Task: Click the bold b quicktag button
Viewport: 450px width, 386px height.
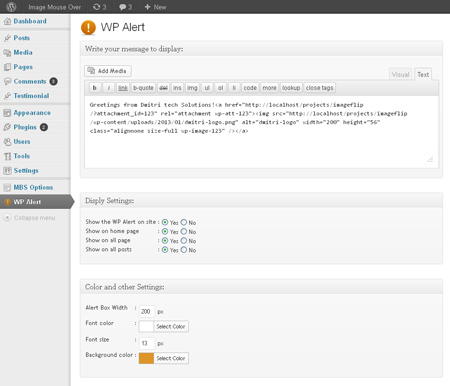Action: click(x=95, y=88)
